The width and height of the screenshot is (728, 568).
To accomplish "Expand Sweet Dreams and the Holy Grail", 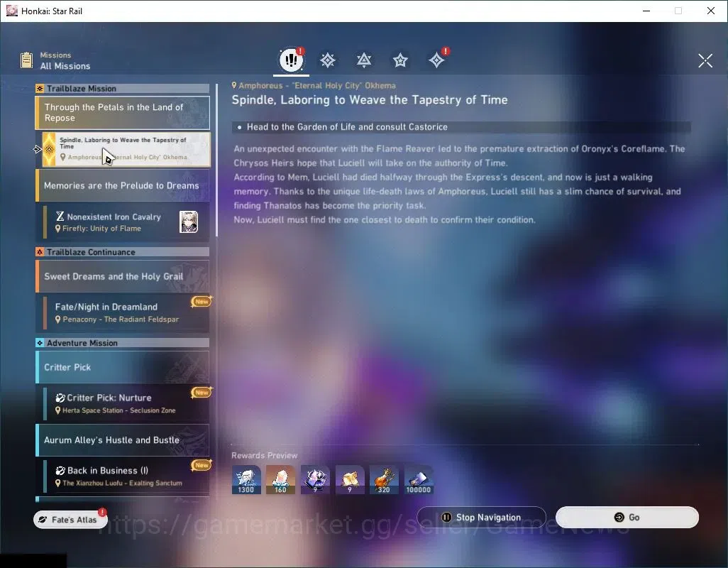I will click(x=123, y=276).
